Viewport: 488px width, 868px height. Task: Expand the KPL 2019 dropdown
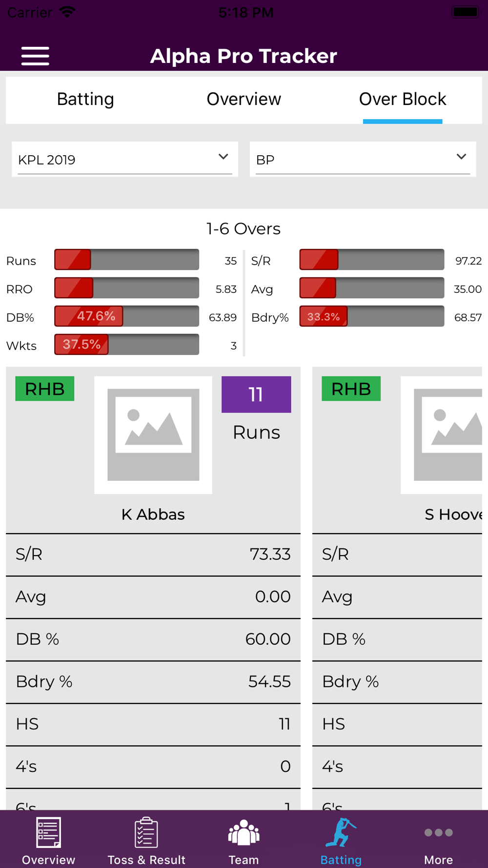[125, 159]
